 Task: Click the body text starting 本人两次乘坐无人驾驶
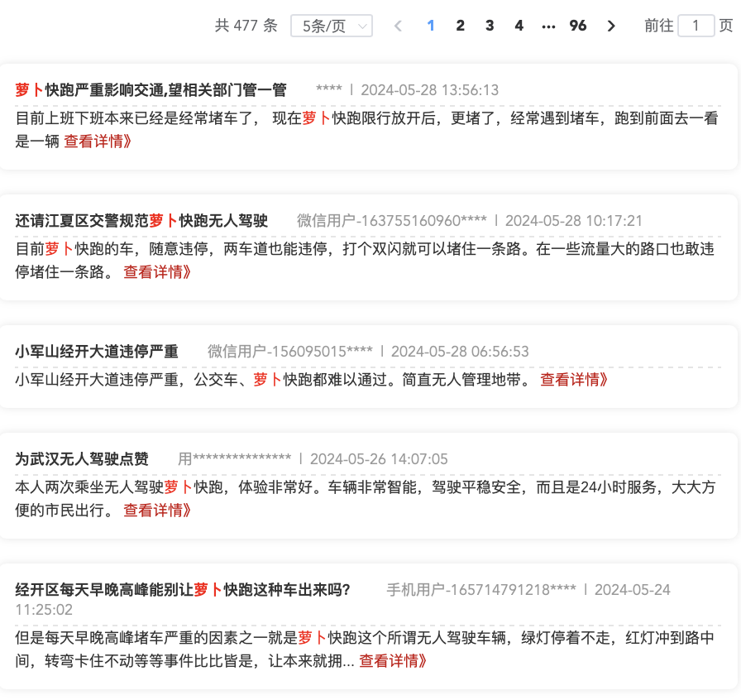coord(366,498)
